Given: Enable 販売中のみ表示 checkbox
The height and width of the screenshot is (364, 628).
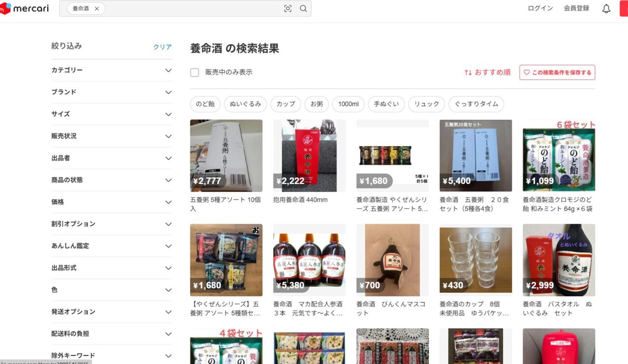Looking at the screenshot, I should pyautogui.click(x=195, y=73).
